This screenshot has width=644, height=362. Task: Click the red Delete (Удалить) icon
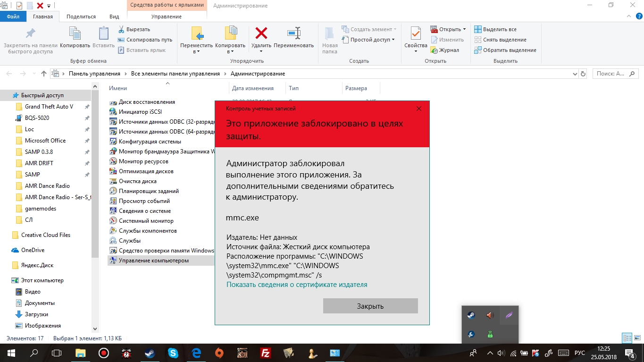point(261,34)
